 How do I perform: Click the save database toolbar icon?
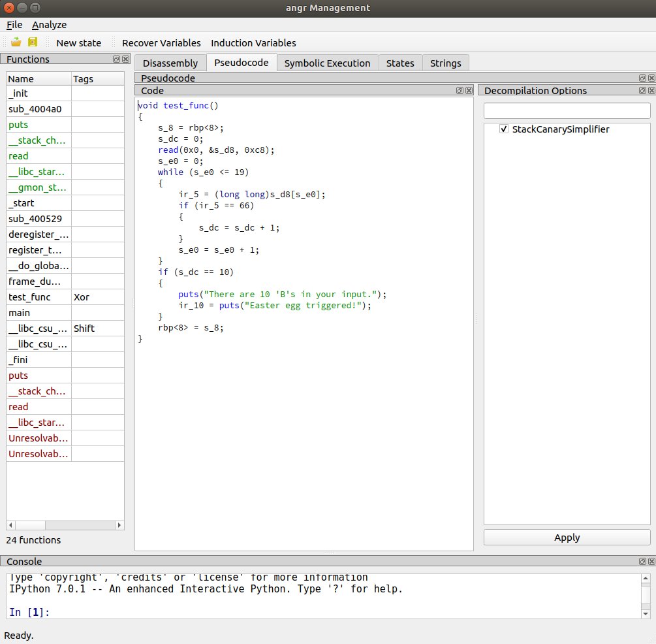pyautogui.click(x=33, y=42)
